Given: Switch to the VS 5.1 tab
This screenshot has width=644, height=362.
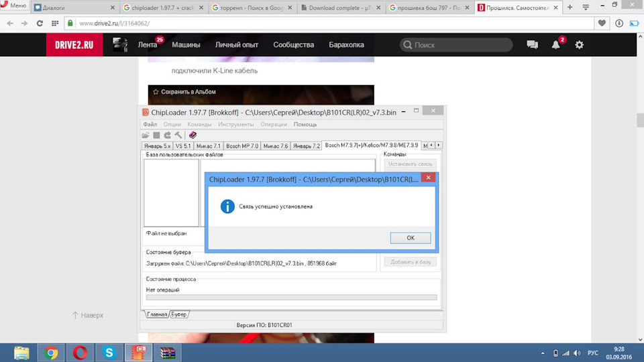Looking at the screenshot, I should pos(182,146).
